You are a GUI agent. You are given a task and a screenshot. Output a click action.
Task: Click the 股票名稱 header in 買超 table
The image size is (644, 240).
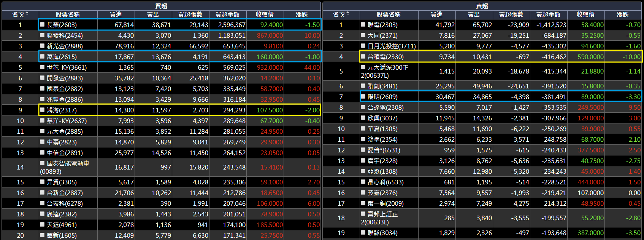68,14
